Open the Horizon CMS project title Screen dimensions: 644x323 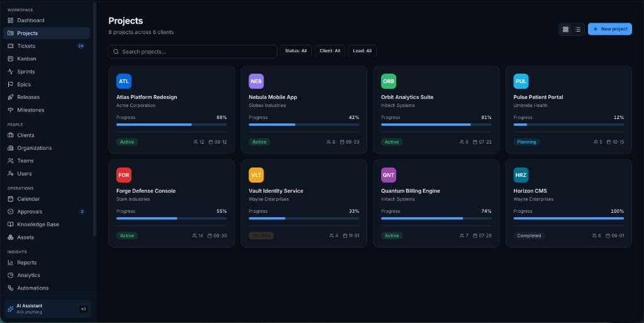tap(530, 191)
